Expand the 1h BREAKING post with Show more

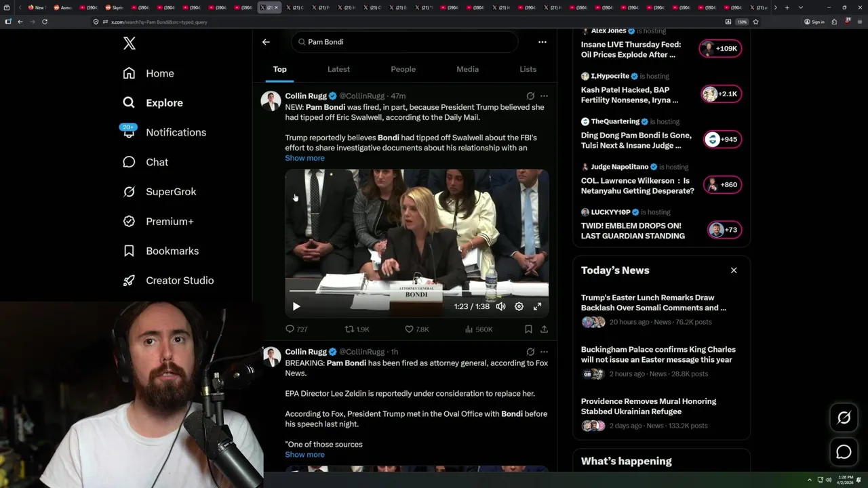pos(304,455)
